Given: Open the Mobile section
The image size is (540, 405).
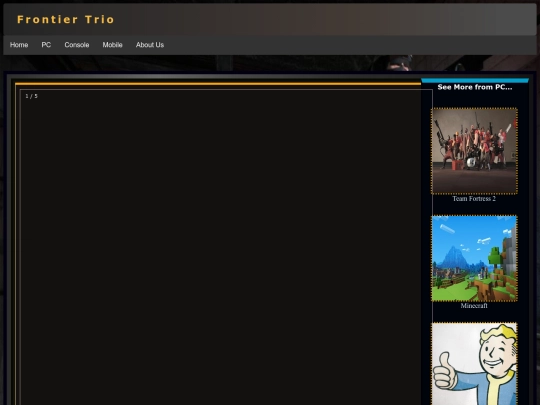Looking at the screenshot, I should pyautogui.click(x=113, y=45).
